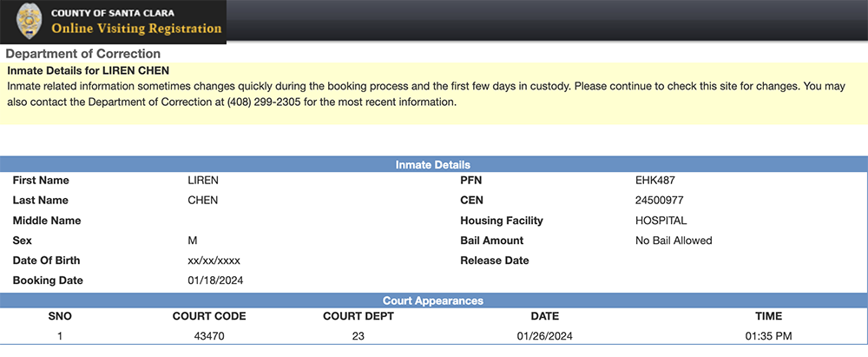
Task: Click the booking date 01/18/2024
Action: point(216,281)
